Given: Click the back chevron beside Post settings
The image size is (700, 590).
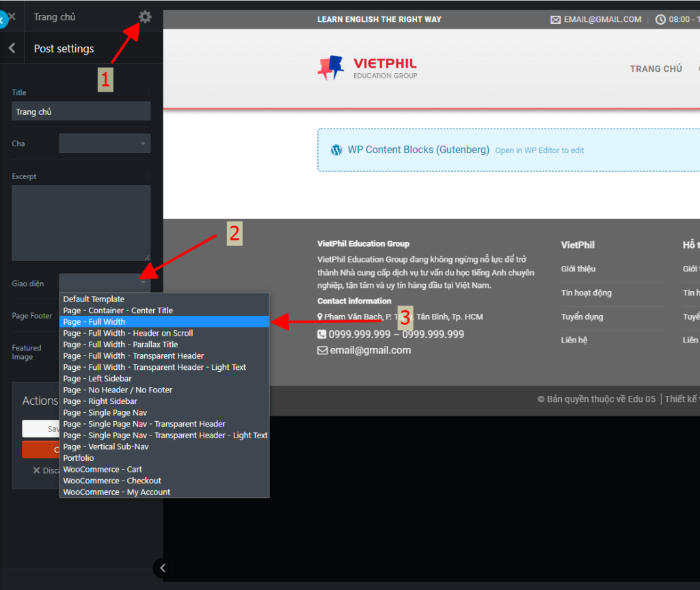Looking at the screenshot, I should click(12, 49).
